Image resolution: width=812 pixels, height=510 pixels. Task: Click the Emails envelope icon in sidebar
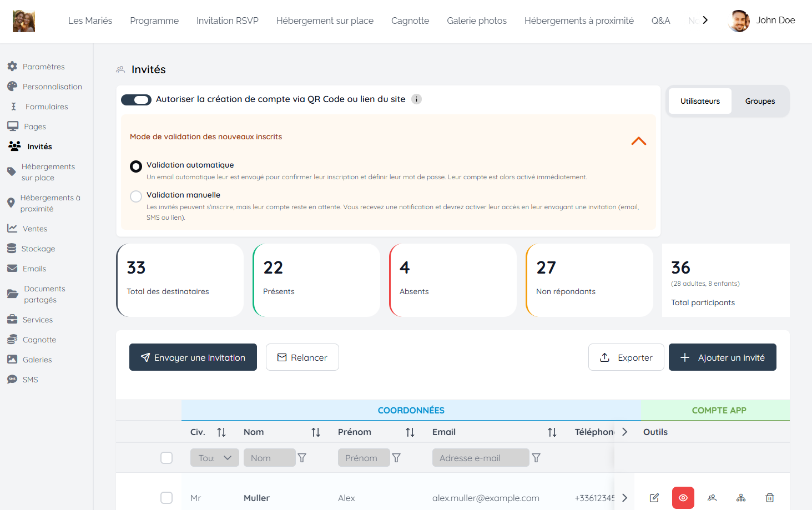point(12,268)
